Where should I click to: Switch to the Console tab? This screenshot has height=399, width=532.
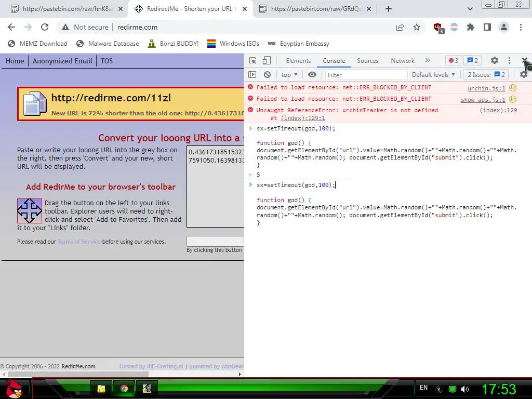334,61
